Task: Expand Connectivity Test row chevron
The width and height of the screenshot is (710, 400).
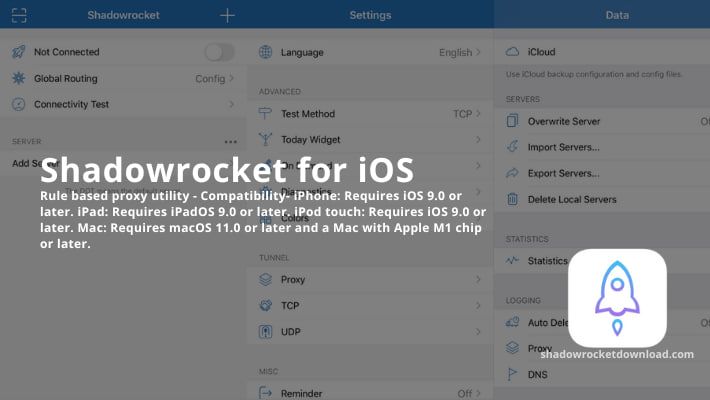Action: coord(231,104)
